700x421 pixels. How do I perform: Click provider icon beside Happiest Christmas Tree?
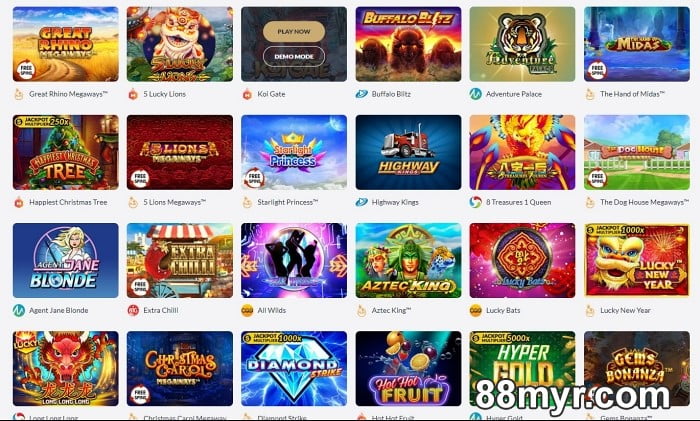pos(19,202)
